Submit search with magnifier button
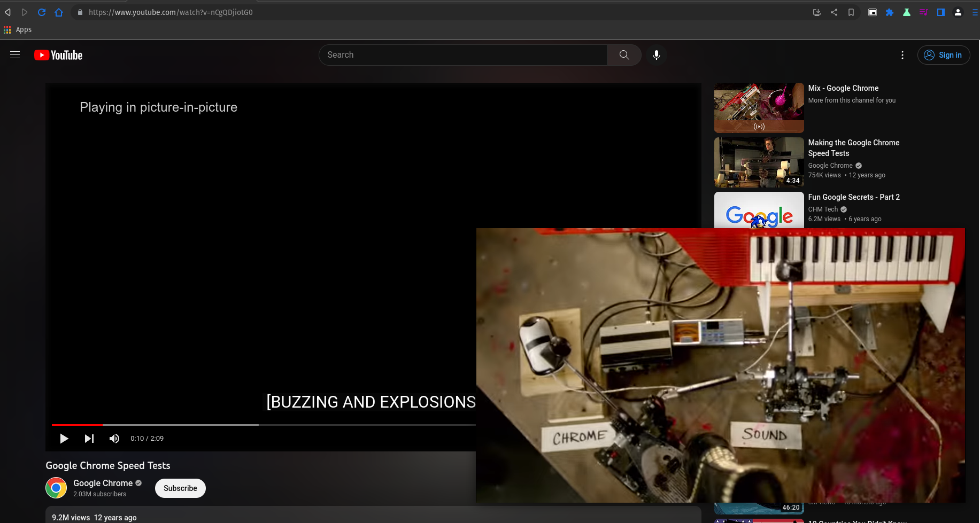Viewport: 980px width, 523px height. (x=624, y=55)
